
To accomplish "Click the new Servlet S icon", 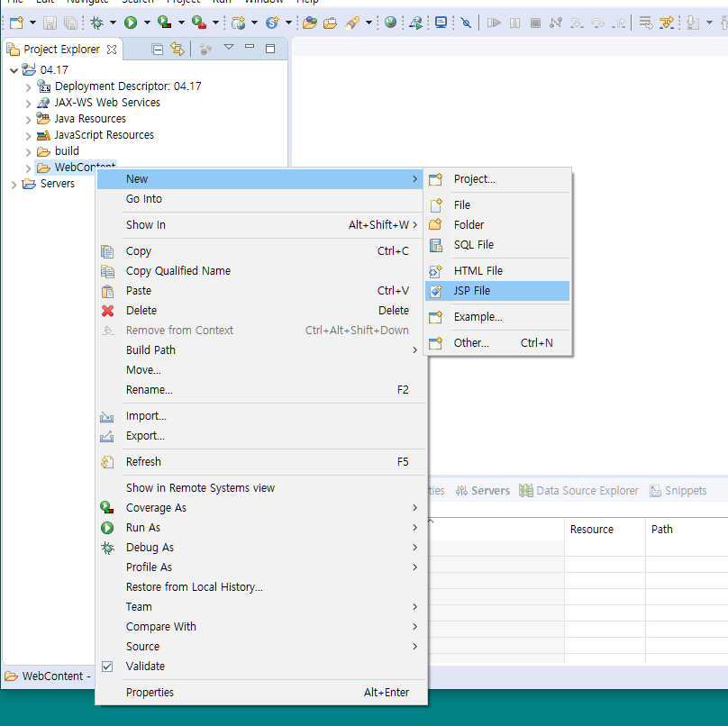I will click(x=272, y=23).
